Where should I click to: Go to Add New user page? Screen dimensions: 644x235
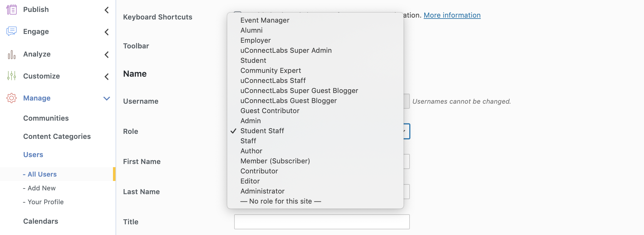(x=41, y=188)
